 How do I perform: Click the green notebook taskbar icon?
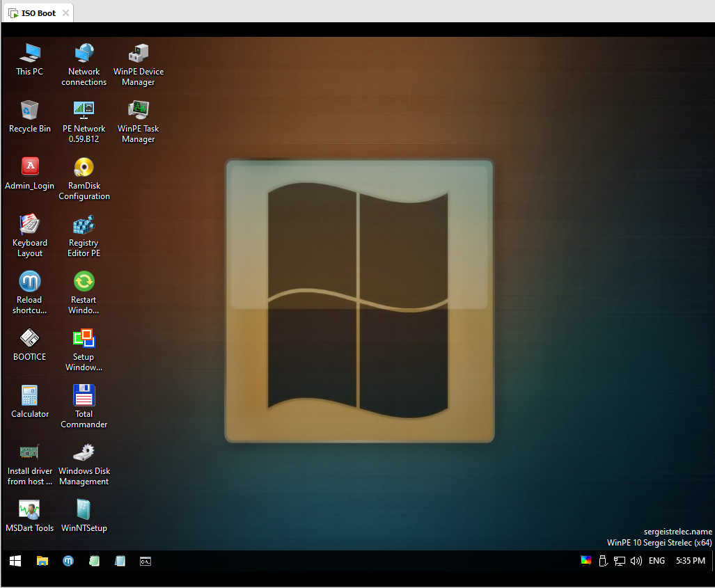[94, 561]
